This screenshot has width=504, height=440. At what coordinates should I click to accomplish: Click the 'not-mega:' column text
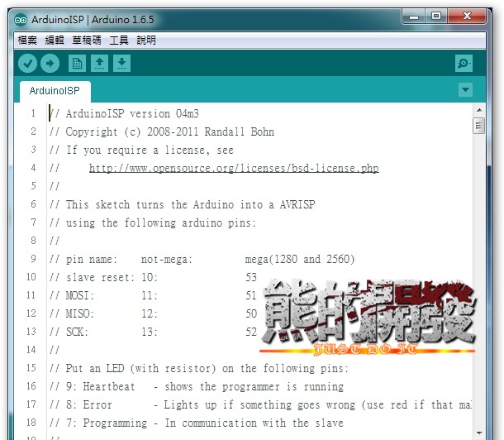coord(167,259)
